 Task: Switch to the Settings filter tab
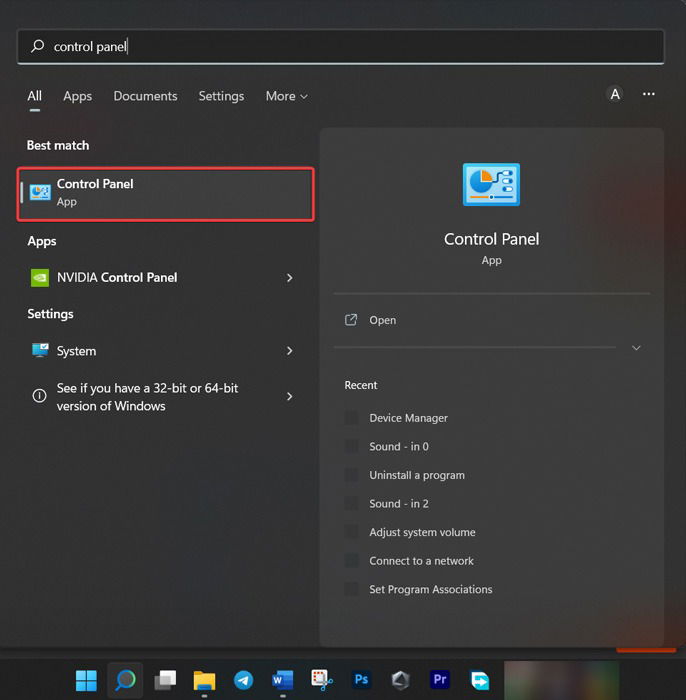tap(221, 96)
